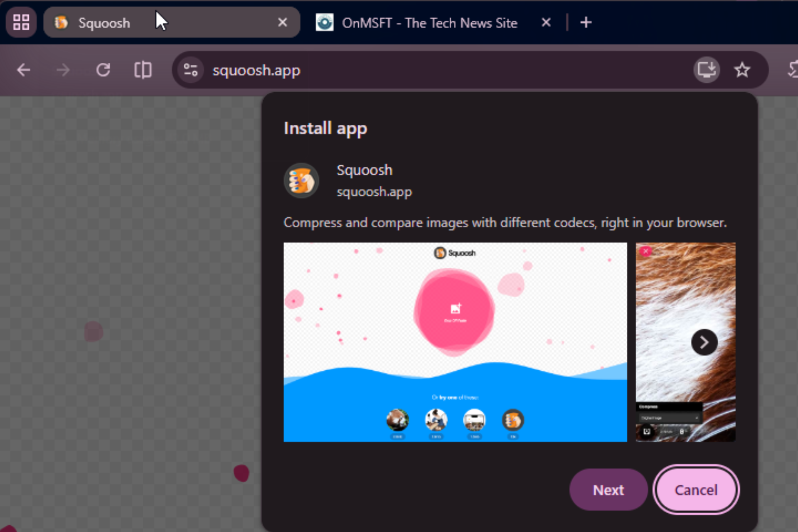798x532 pixels.
Task: Click the squoosh.app address bar text
Action: pyautogui.click(x=256, y=70)
